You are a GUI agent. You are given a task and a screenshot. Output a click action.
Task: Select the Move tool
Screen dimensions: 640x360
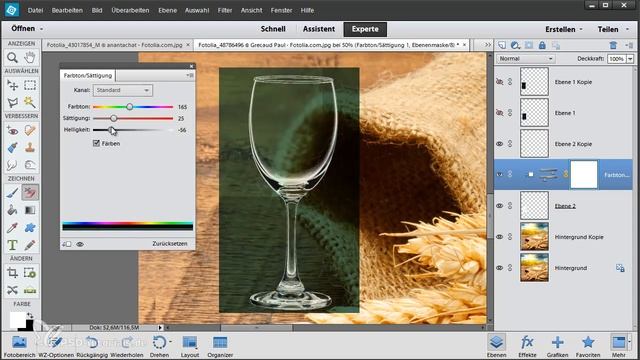tap(12, 85)
